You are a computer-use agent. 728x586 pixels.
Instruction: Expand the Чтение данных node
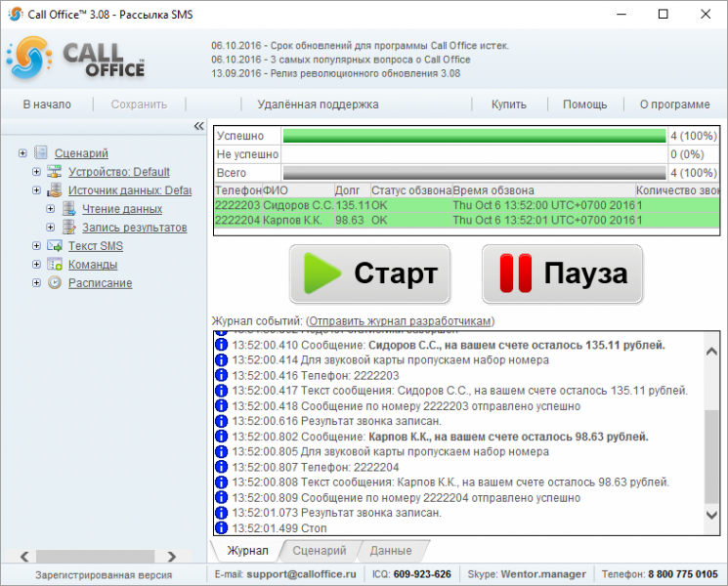(x=50, y=209)
